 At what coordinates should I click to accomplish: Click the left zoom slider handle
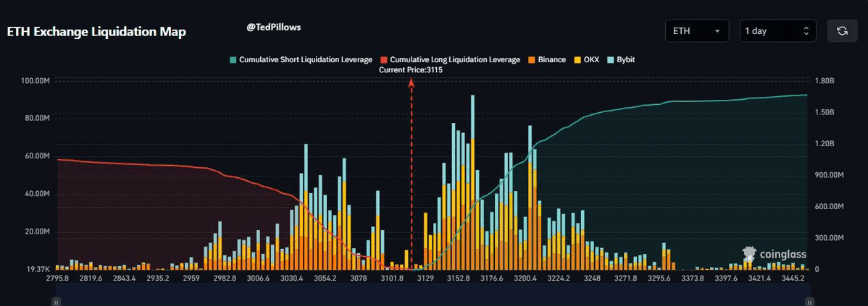click(56, 302)
